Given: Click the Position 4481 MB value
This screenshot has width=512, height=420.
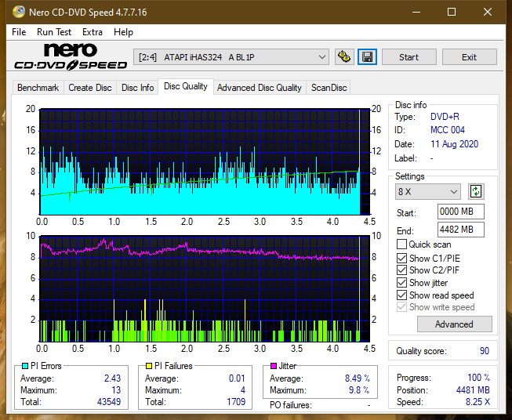Looking at the screenshot, I should tap(473, 390).
